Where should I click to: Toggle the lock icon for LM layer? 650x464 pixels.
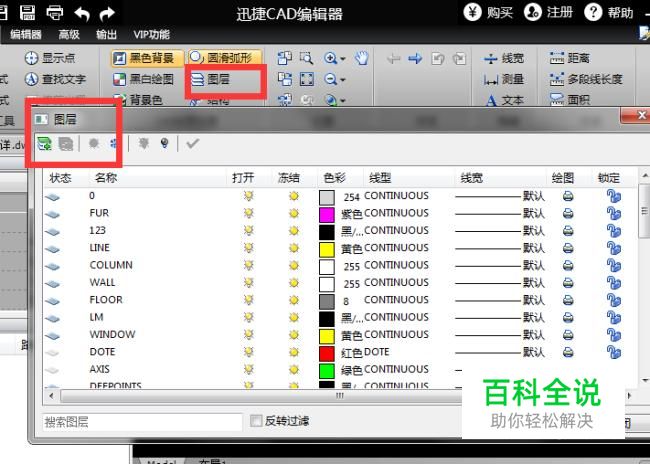(x=614, y=317)
